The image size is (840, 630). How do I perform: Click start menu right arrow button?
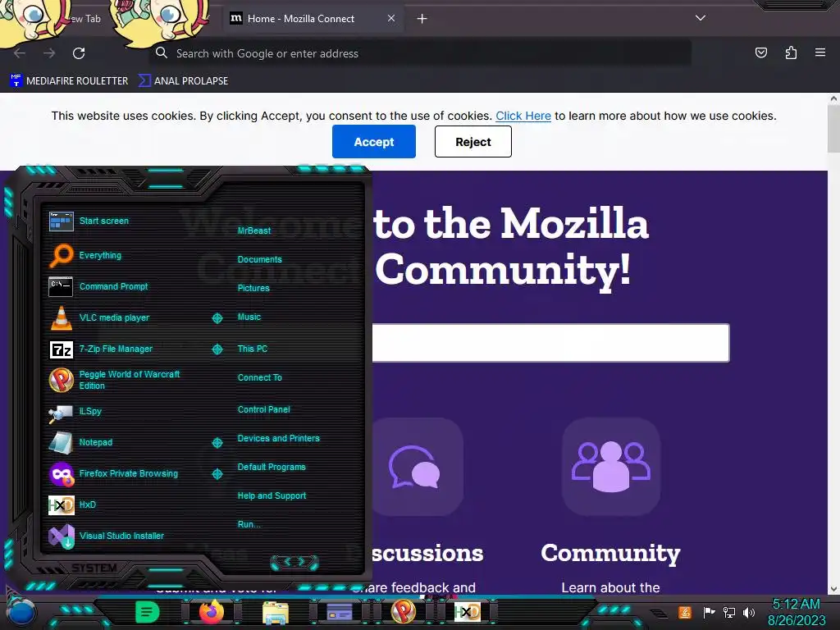pos(302,561)
